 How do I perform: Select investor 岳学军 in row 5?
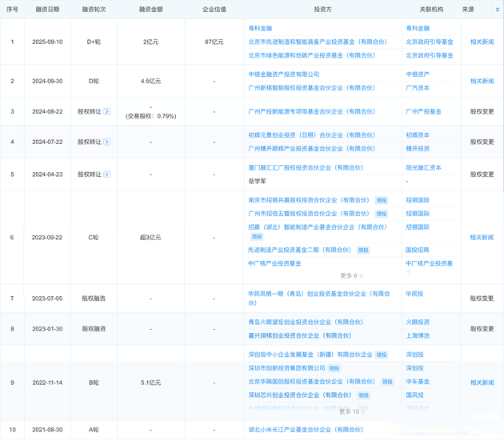[258, 181]
